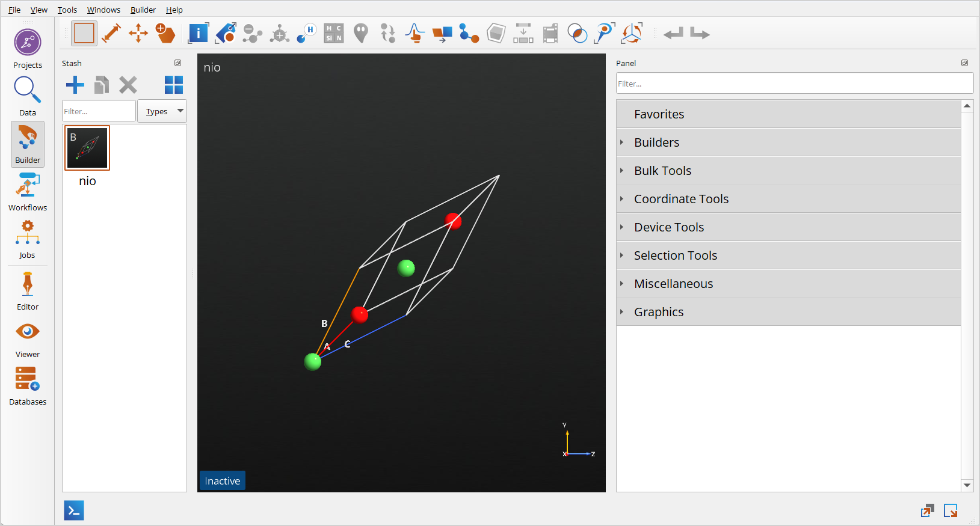Screen dimensions: 980x526
Task: Open the Tools menu
Action: point(67,10)
